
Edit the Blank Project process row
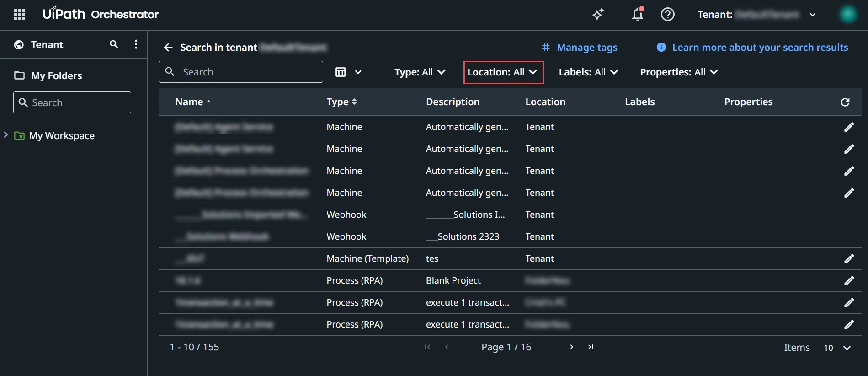click(849, 281)
